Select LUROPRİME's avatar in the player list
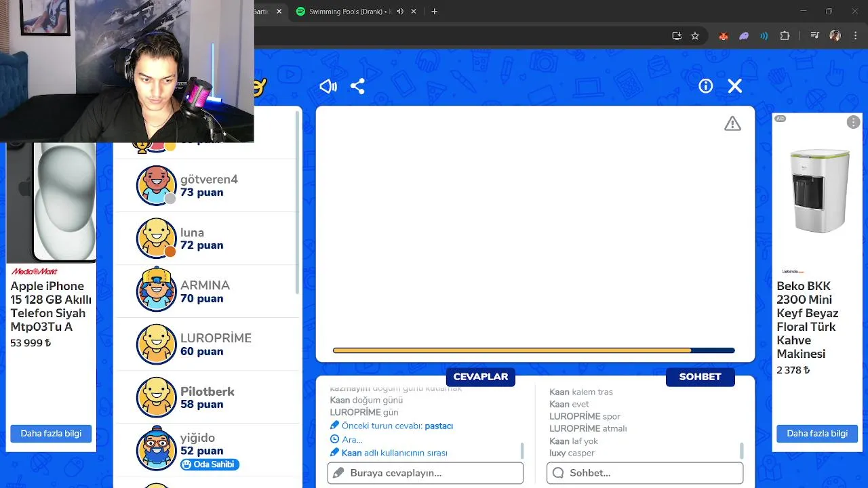 click(x=157, y=344)
